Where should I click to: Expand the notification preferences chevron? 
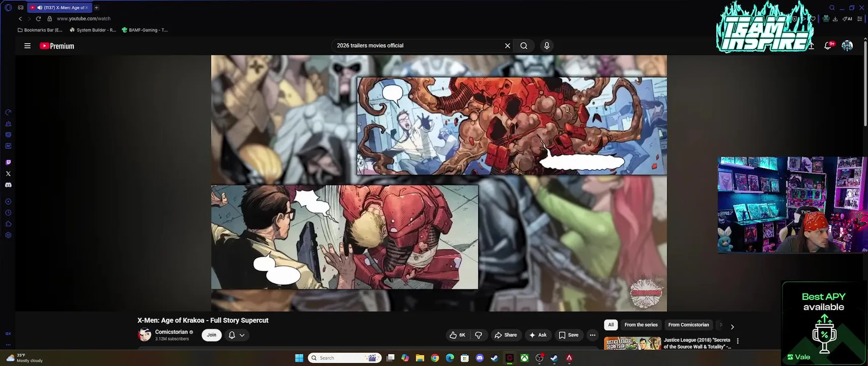tap(242, 335)
